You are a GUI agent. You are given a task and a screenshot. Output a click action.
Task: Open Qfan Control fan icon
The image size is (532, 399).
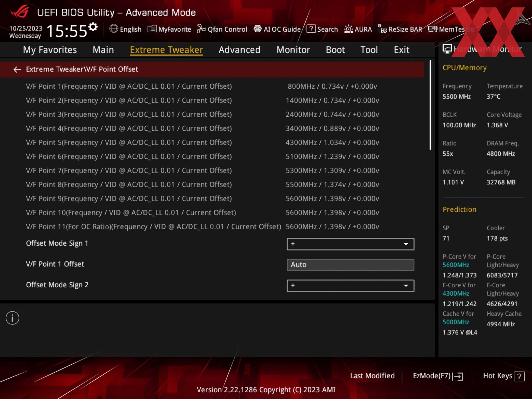201,29
